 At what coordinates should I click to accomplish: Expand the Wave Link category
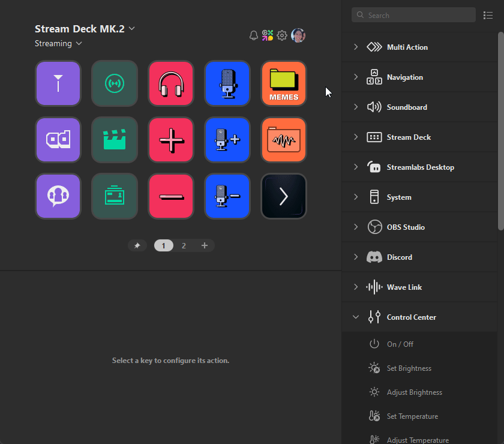[419, 287]
